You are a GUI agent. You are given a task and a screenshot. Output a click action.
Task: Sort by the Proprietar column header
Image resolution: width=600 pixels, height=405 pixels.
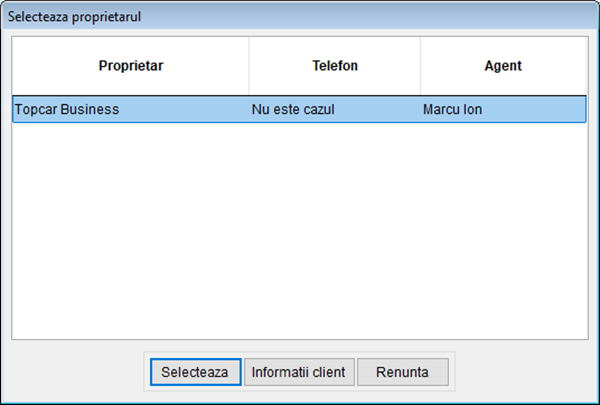pos(130,66)
